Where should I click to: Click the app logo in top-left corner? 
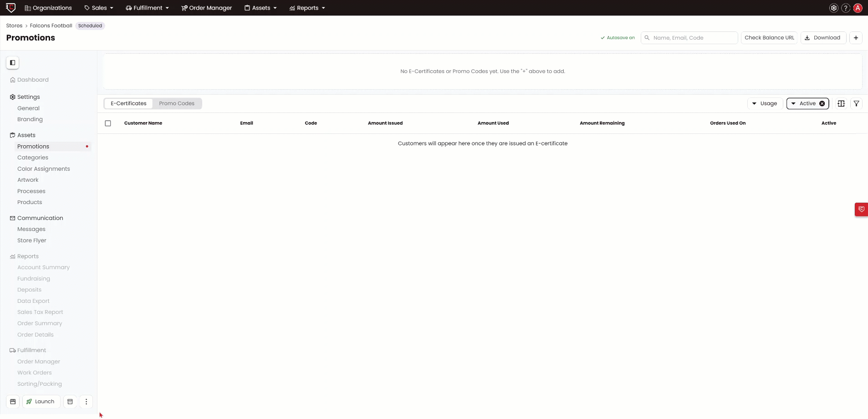10,8
